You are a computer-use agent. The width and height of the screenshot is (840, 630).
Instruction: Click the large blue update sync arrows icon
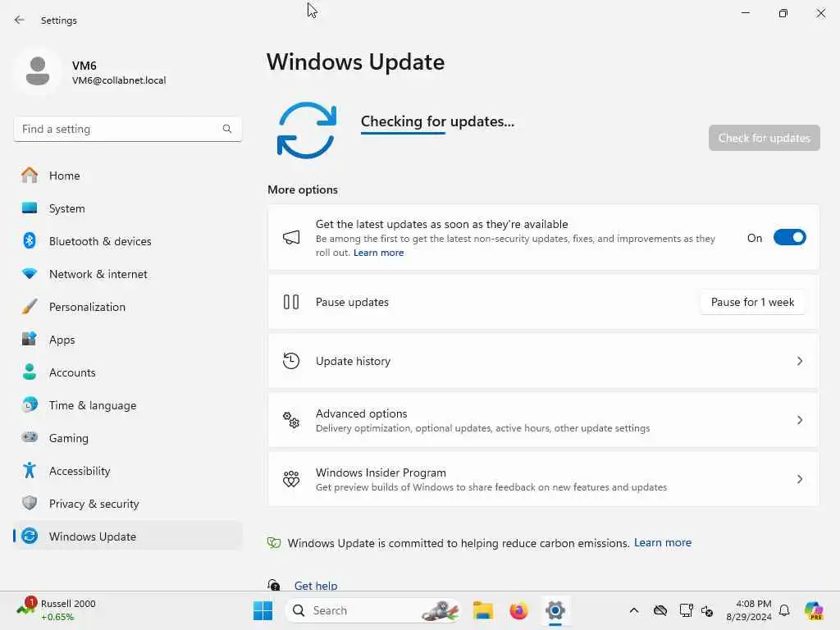(x=307, y=130)
